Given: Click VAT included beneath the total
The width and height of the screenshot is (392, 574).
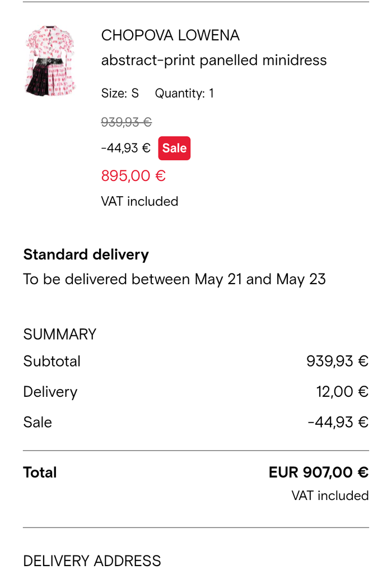Looking at the screenshot, I should pyautogui.click(x=330, y=496).
